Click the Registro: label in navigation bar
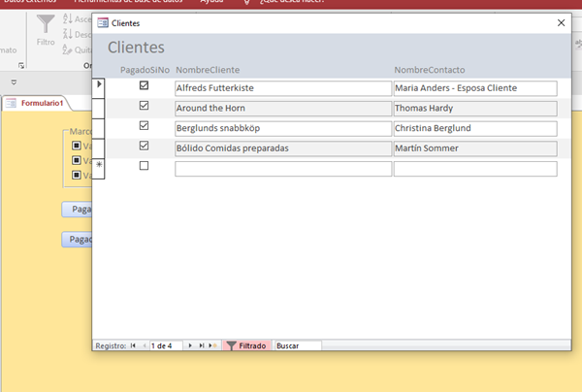582x392 pixels. 111,345
